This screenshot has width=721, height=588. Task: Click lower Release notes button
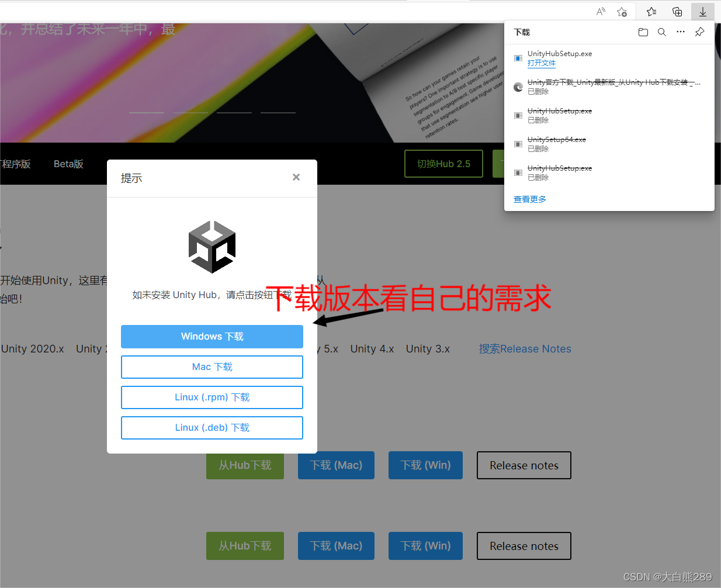(524, 546)
